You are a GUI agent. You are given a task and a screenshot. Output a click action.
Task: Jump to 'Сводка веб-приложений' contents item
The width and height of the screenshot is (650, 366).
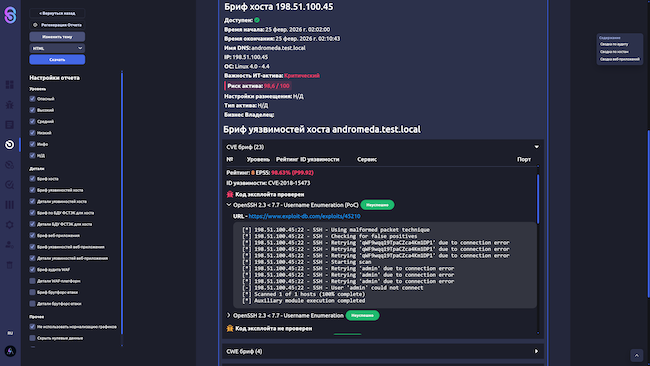pyautogui.click(x=620, y=59)
